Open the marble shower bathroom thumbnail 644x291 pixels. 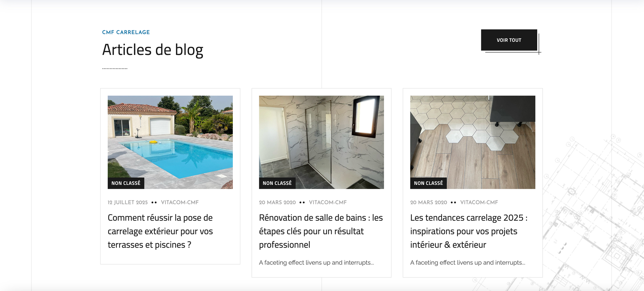(321, 142)
